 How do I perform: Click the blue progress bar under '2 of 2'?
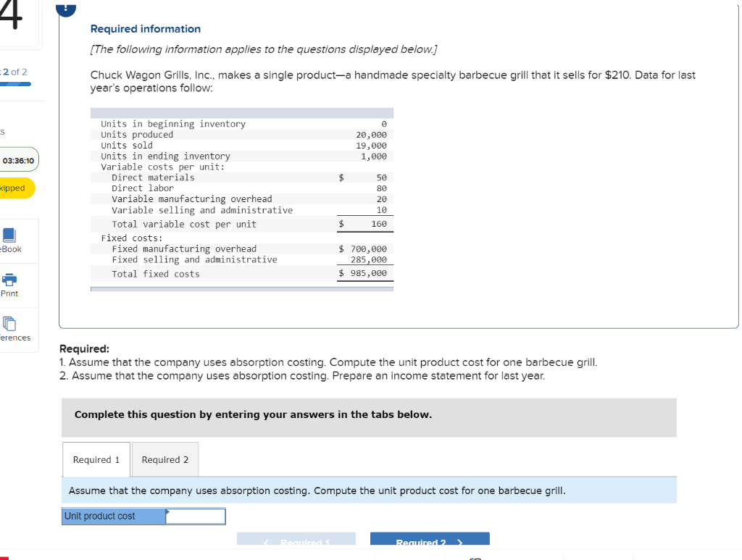[15, 84]
